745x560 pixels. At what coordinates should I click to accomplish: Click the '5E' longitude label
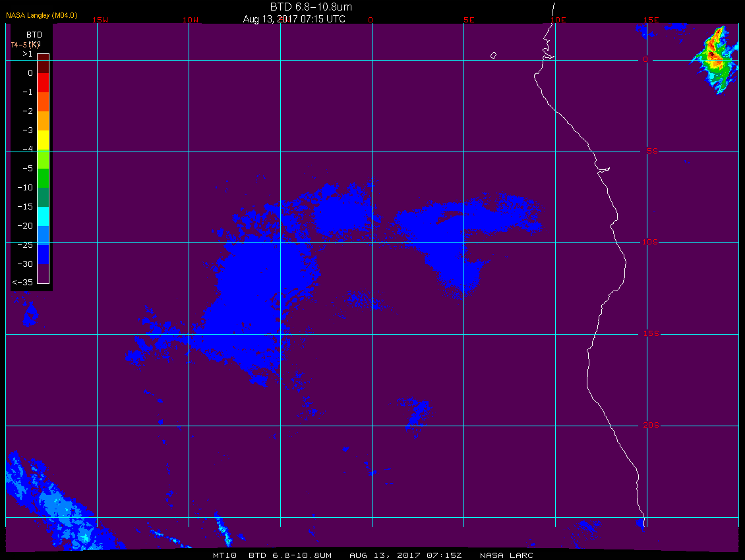coord(469,20)
